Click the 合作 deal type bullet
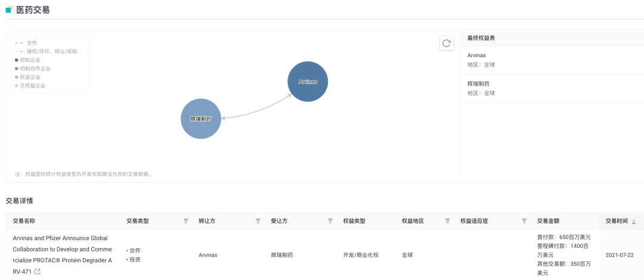The height and width of the screenshot is (280, 644). pyautogui.click(x=134, y=250)
